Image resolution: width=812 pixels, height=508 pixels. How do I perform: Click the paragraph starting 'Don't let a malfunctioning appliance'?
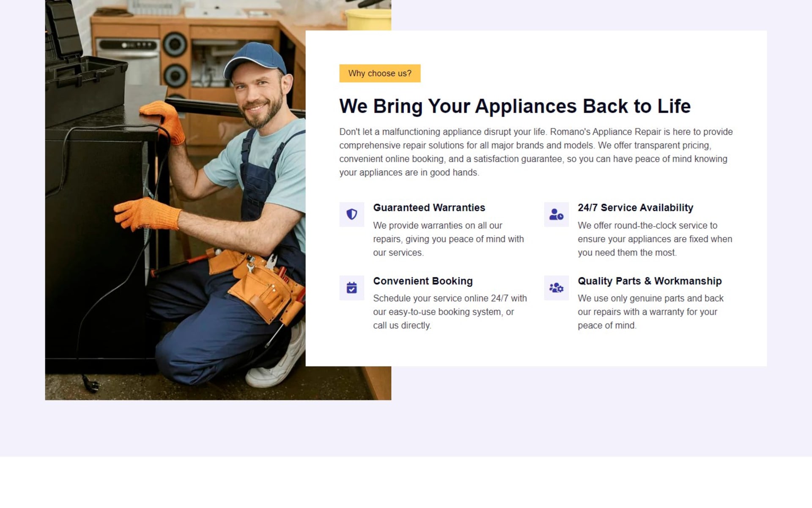click(536, 152)
